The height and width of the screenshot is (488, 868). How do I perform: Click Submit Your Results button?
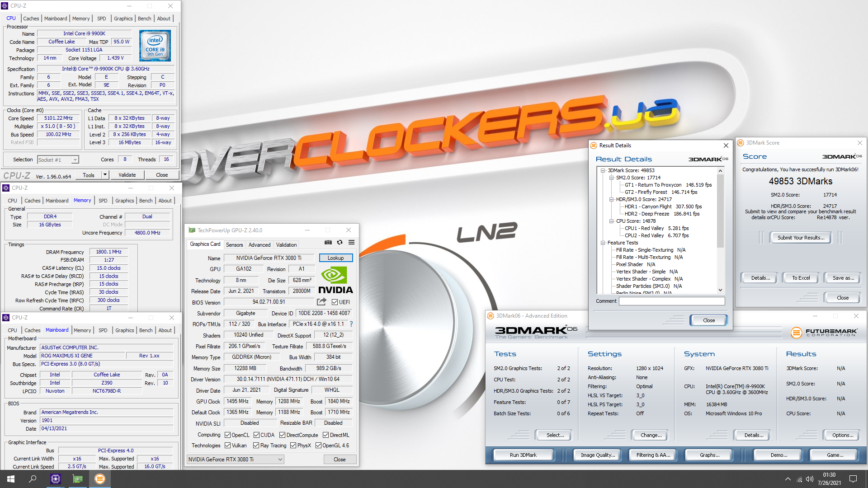(801, 238)
